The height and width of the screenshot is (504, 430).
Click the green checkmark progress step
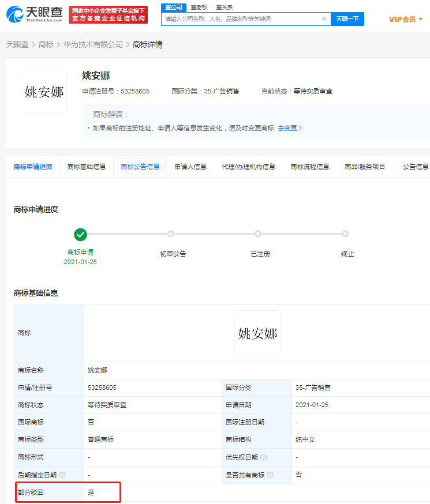tap(81, 234)
